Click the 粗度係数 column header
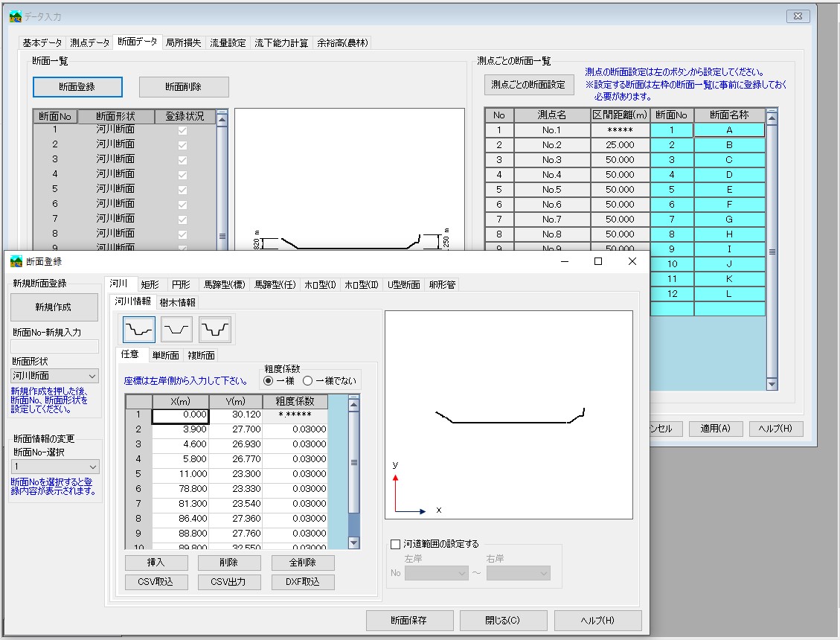The width and height of the screenshot is (840, 640). (295, 401)
